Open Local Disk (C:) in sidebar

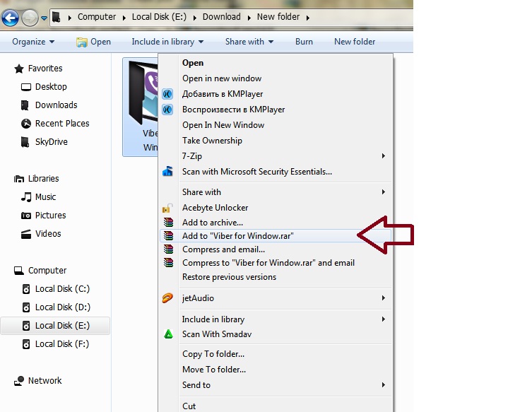(62, 289)
